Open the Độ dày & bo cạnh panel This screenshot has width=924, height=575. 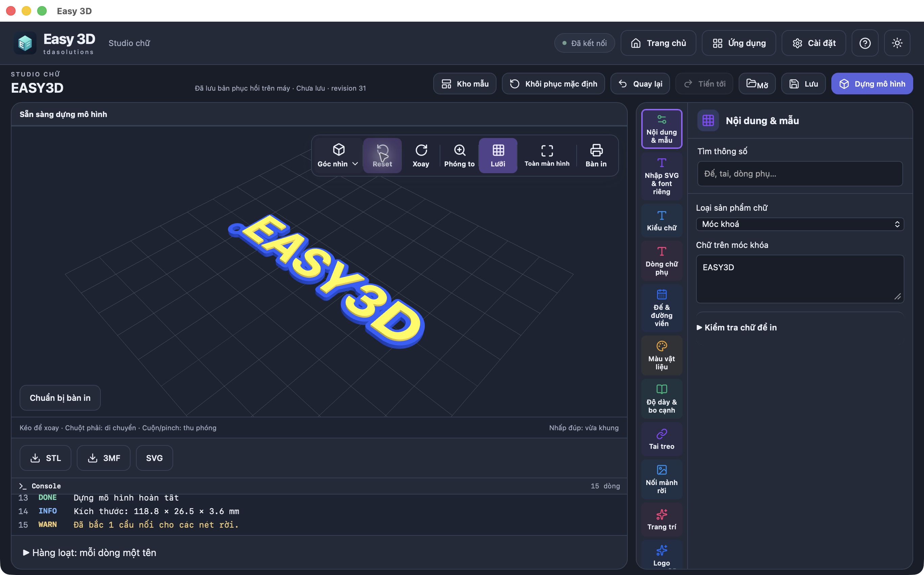(662, 399)
